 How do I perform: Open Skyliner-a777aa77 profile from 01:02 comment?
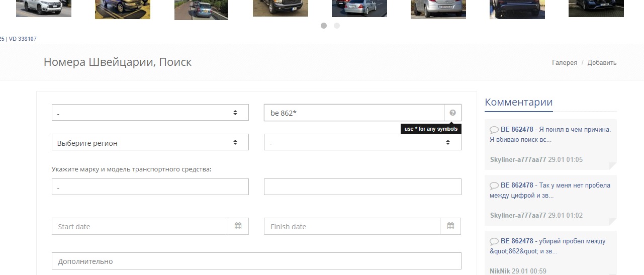tap(518, 215)
